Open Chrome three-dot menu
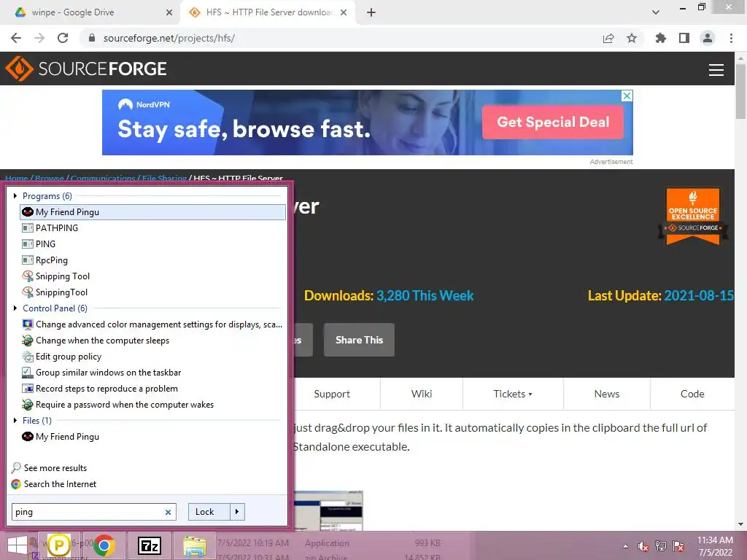Screen dimensions: 747x560 (731, 38)
